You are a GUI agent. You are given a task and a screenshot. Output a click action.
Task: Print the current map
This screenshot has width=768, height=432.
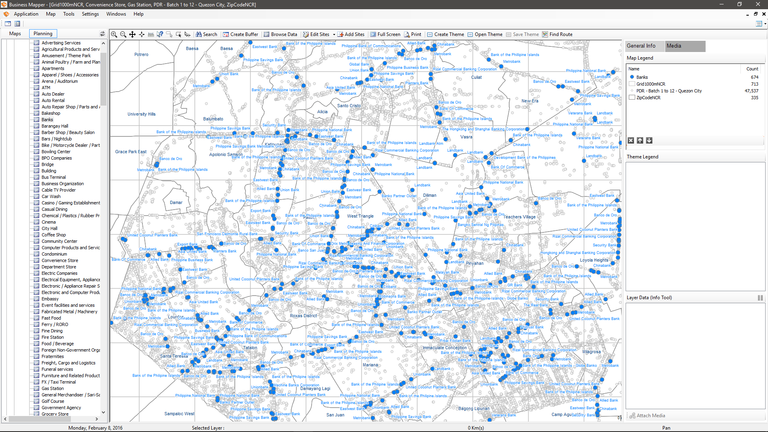pyautogui.click(x=413, y=34)
